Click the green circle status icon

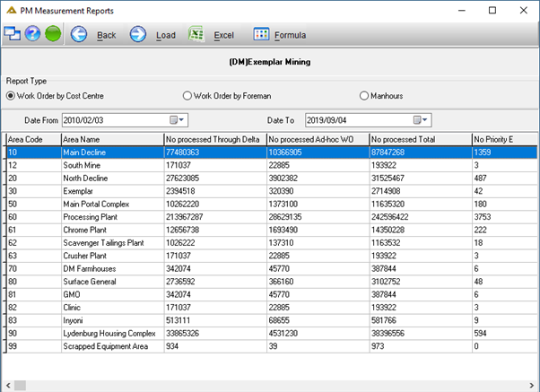click(53, 34)
